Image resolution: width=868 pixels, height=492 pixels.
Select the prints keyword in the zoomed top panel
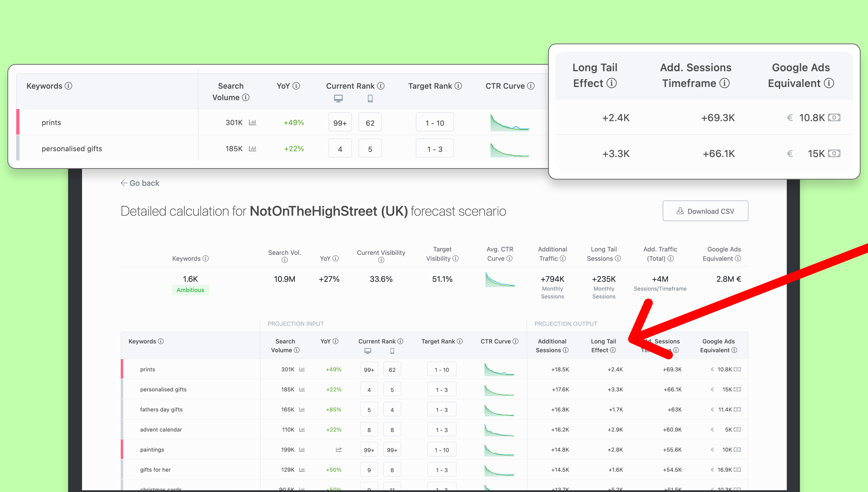(x=51, y=122)
